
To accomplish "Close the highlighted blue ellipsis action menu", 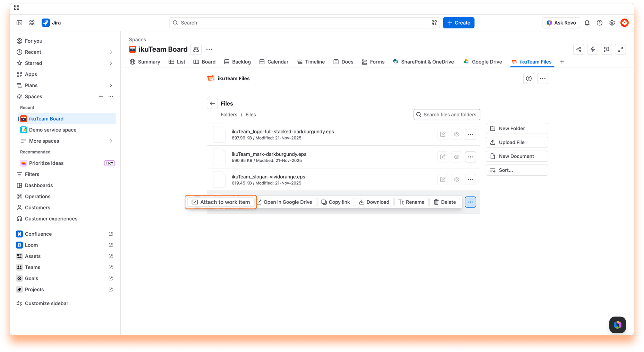I will [471, 202].
